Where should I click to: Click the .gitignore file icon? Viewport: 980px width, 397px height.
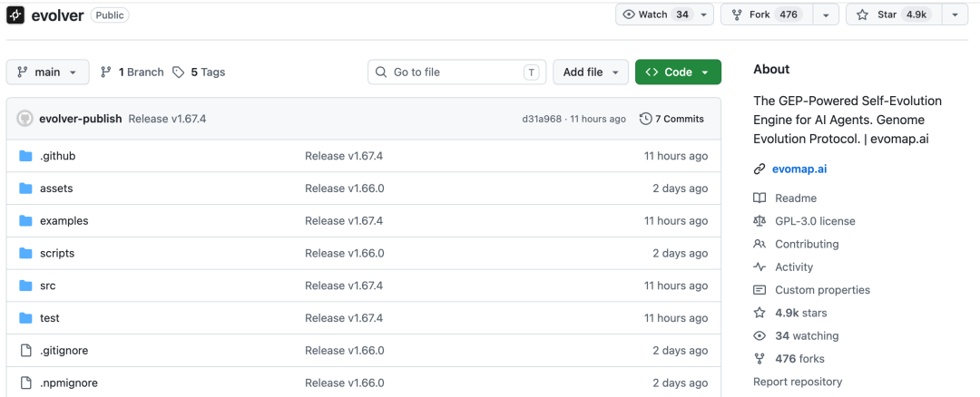[x=25, y=351]
